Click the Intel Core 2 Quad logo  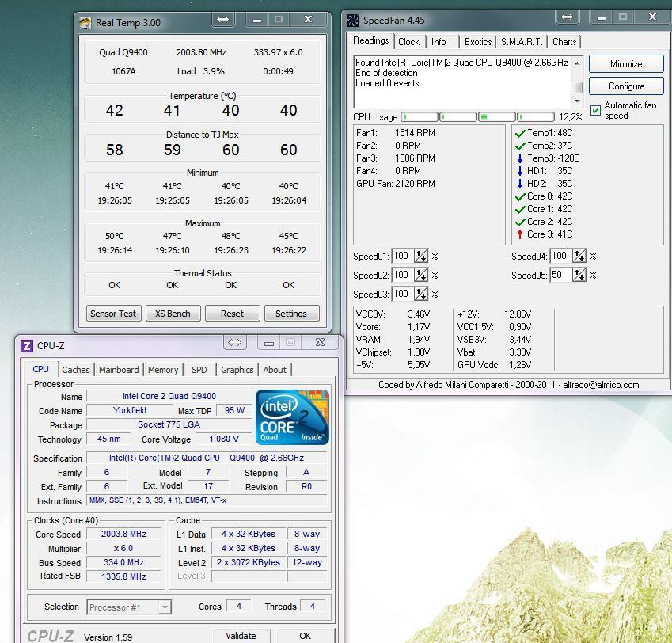(292, 417)
